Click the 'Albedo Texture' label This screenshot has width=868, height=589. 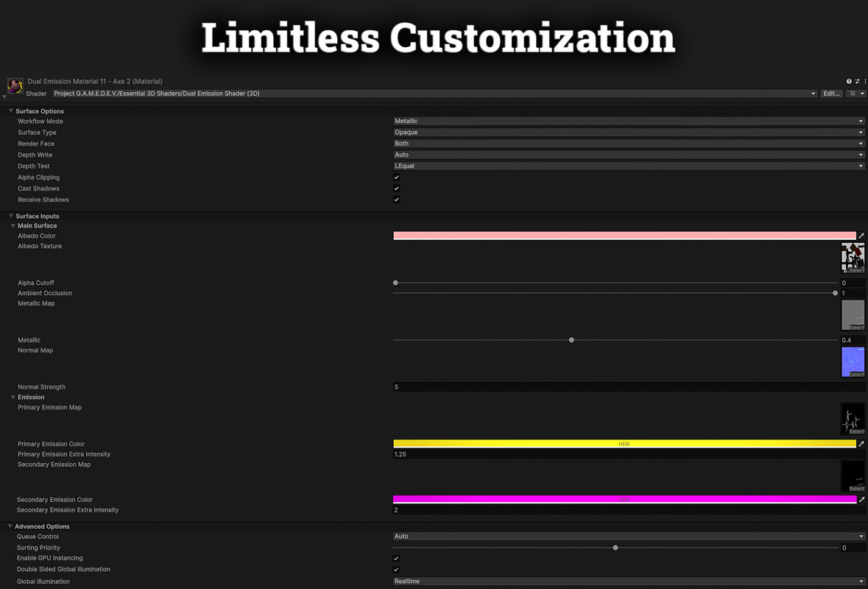pos(40,247)
